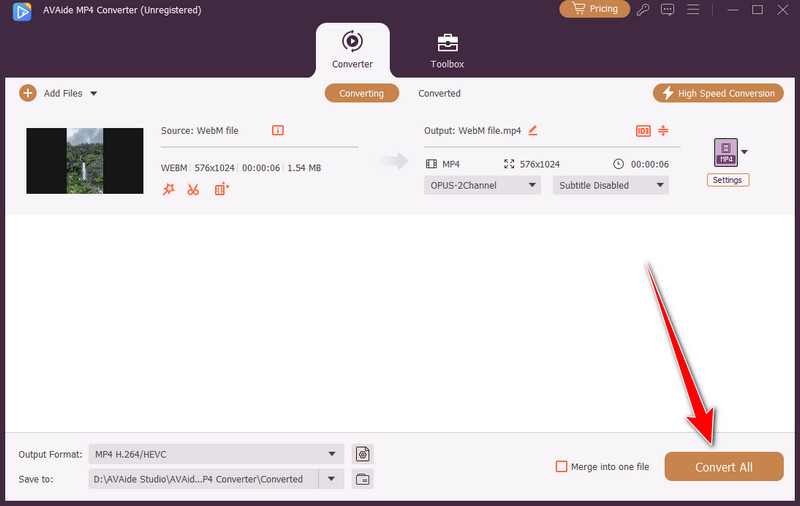This screenshot has width=800, height=506.
Task: Click the enhance video icon
Action: [221, 189]
